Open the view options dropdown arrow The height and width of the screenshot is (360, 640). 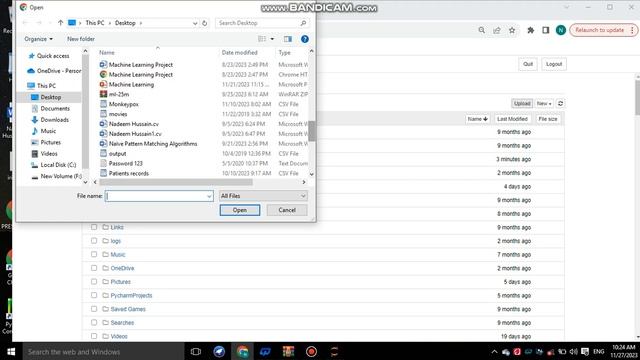click(x=272, y=39)
